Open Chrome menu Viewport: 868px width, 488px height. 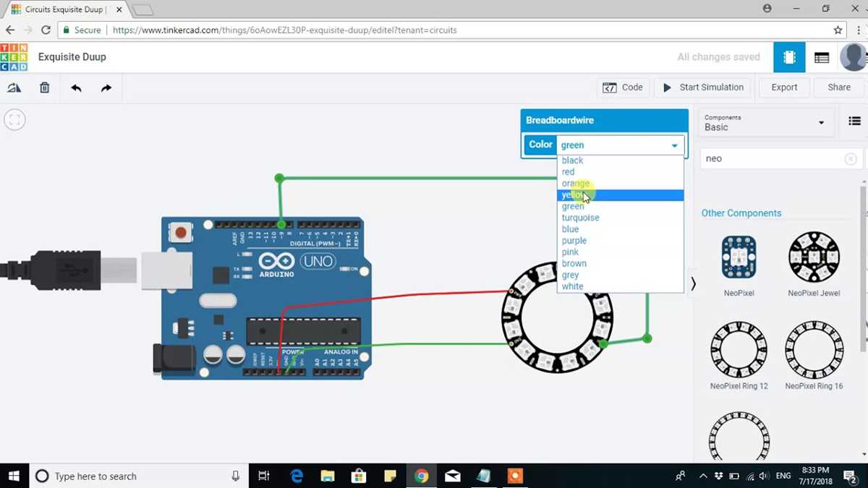pos(857,30)
